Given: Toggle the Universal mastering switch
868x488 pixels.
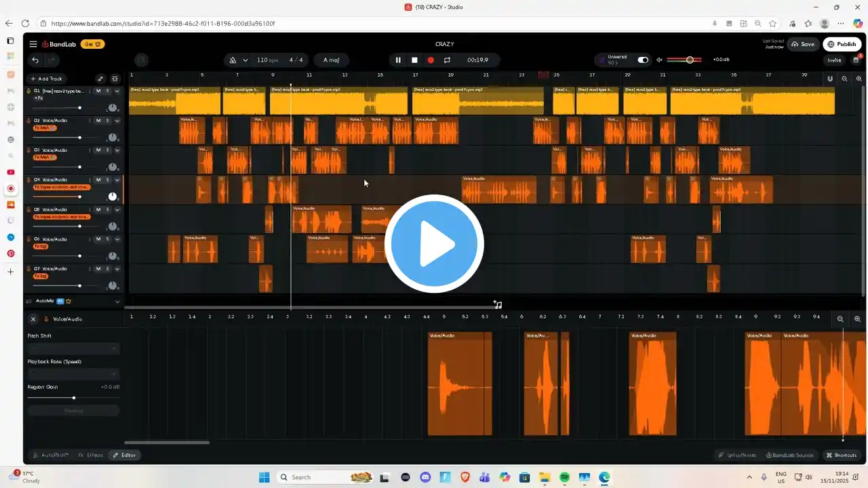Looking at the screenshot, I should [x=643, y=60].
